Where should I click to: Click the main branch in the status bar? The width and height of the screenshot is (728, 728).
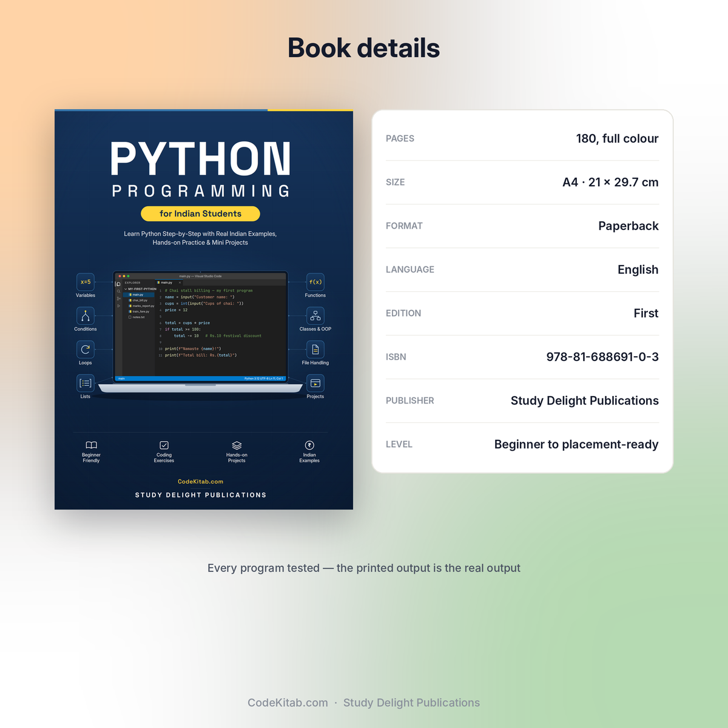pos(121,379)
